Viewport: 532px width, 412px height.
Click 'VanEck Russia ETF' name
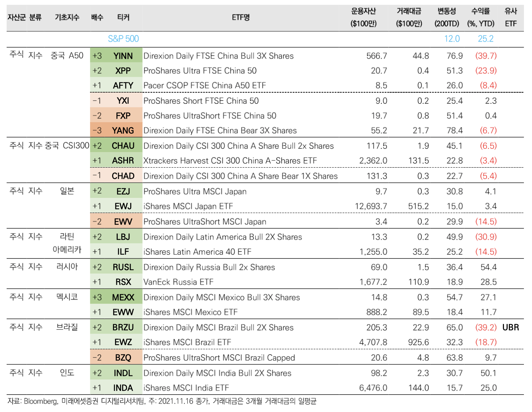tap(179, 282)
